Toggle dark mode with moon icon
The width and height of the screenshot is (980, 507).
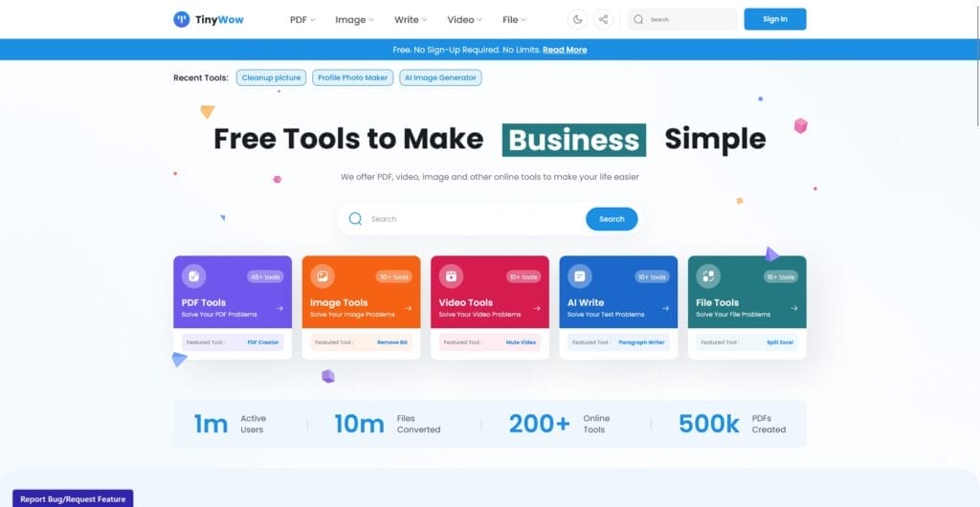[x=577, y=19]
